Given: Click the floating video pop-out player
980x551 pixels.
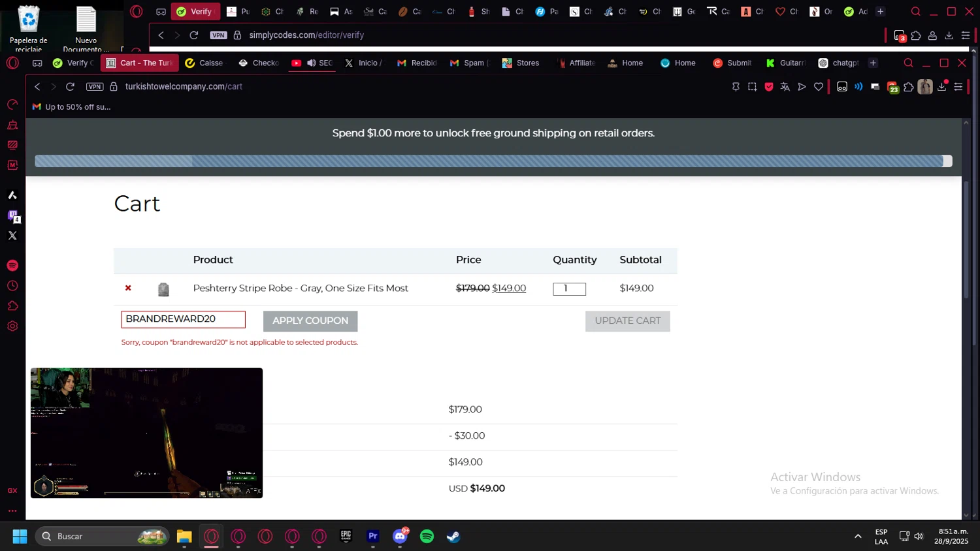Looking at the screenshot, I should pos(146,433).
